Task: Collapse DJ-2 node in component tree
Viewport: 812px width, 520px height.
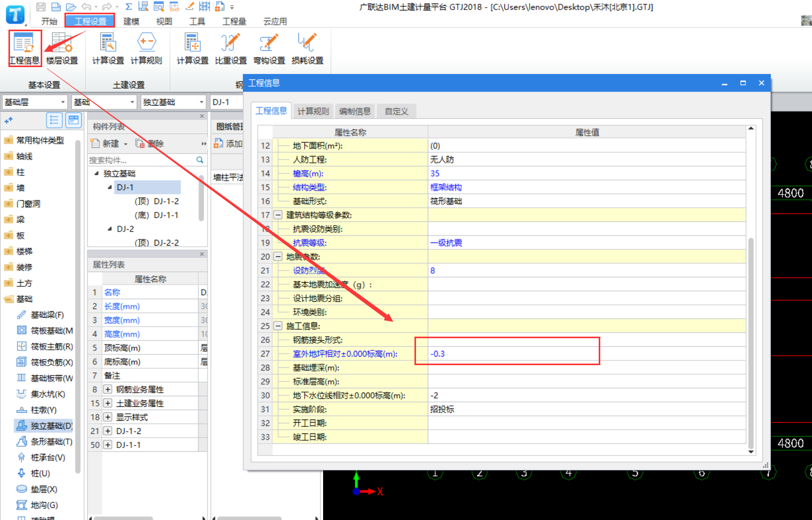Action: click(x=110, y=229)
